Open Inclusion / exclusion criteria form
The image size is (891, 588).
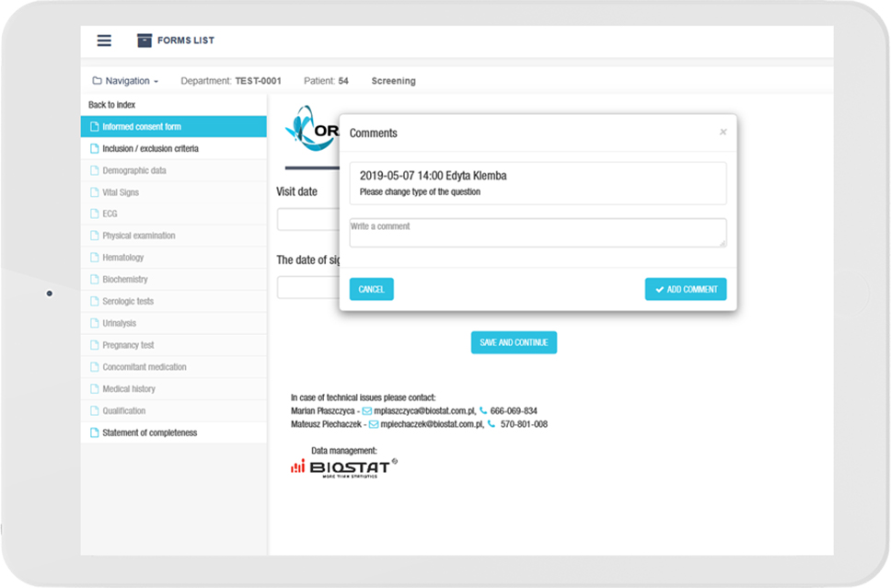(x=174, y=148)
